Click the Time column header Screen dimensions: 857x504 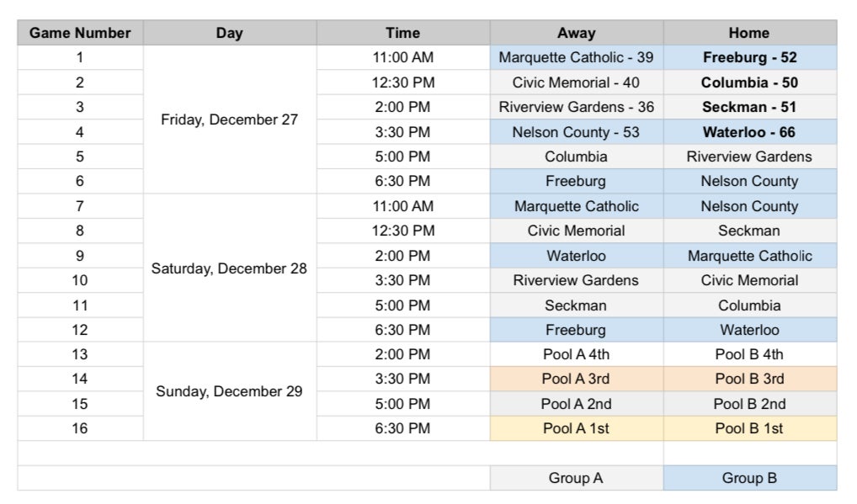pyautogui.click(x=402, y=33)
